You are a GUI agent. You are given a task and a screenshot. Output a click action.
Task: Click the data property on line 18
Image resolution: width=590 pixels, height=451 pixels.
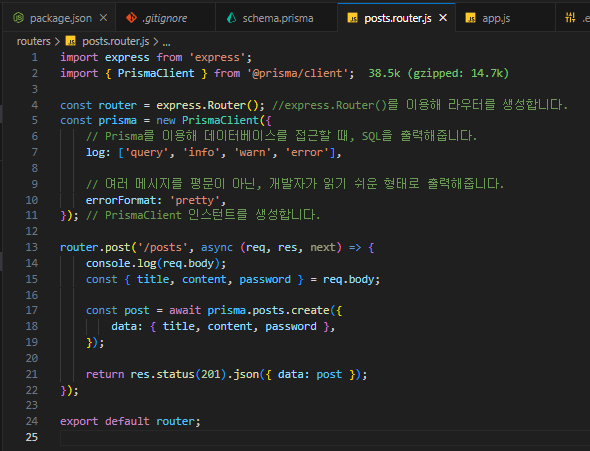tap(124, 326)
